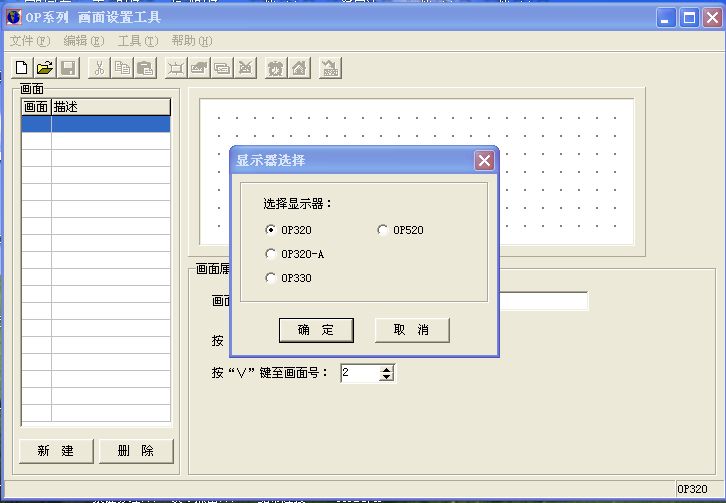The width and height of the screenshot is (726, 503).
Task: Click the download-to-device toolbar icon
Action: [330, 69]
